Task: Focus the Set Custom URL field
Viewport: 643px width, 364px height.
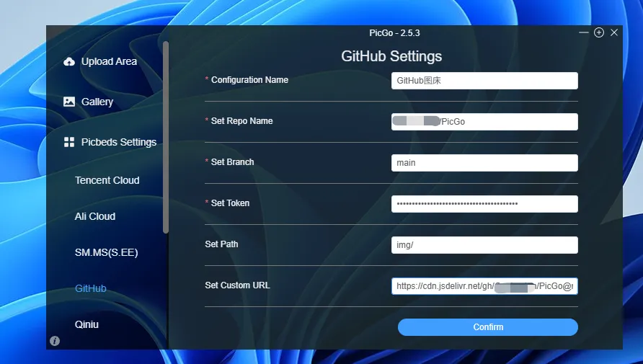Action: [x=484, y=285]
